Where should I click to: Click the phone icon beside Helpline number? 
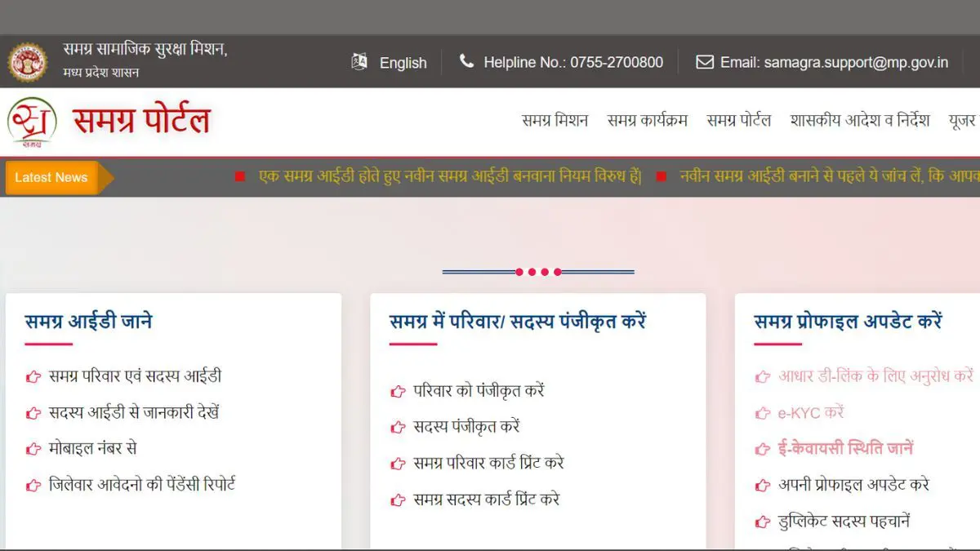pos(466,62)
